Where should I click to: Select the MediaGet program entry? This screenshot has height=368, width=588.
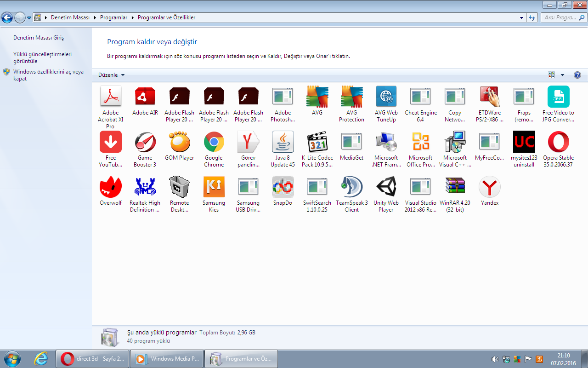[x=352, y=145]
